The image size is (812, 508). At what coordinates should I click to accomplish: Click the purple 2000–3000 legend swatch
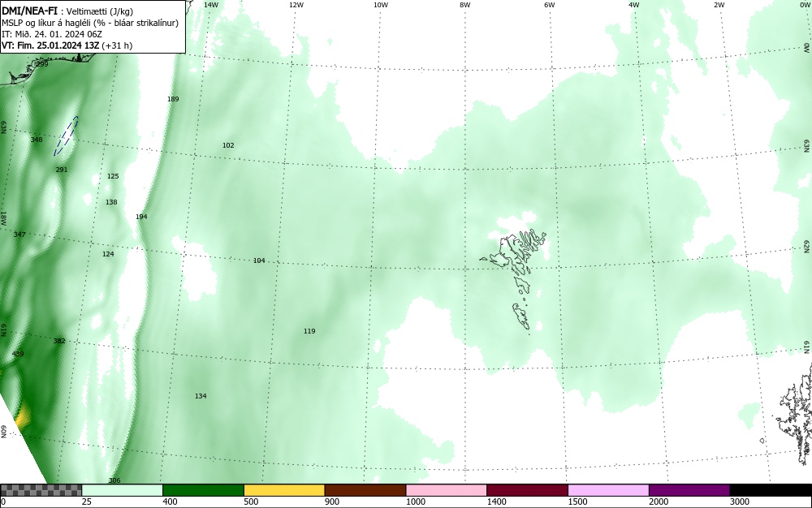[689, 490]
